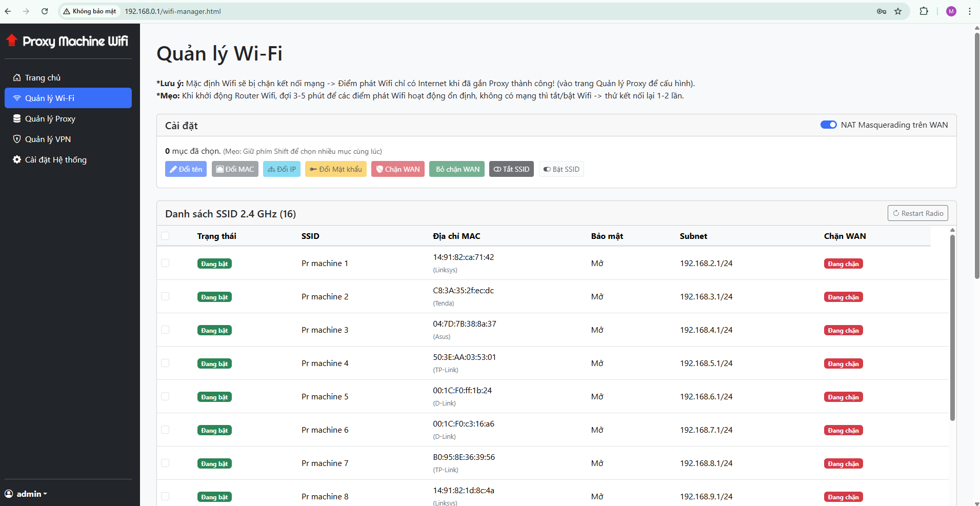Open Cài đặt Hệ thống menu item
Image resolution: width=980 pixels, height=506 pixels.
coord(68,159)
